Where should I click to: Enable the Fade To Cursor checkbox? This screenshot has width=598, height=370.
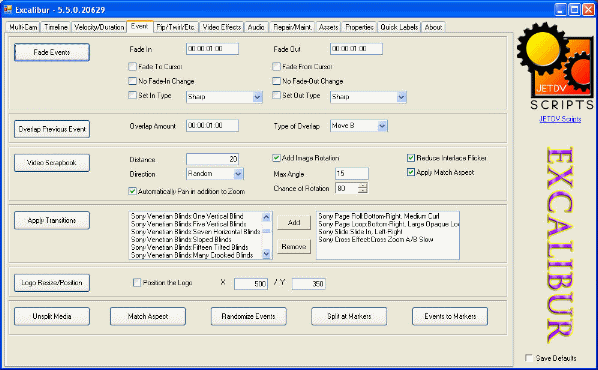(132, 67)
